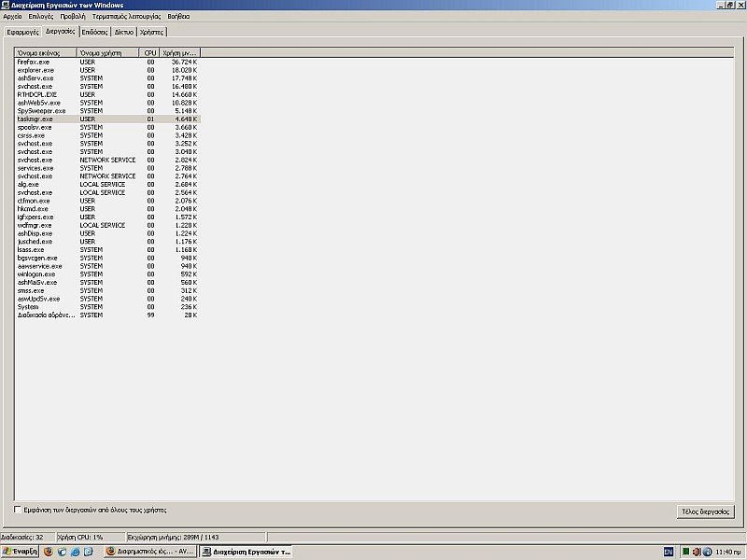Open the Start (Έναρξη) button

[20, 552]
